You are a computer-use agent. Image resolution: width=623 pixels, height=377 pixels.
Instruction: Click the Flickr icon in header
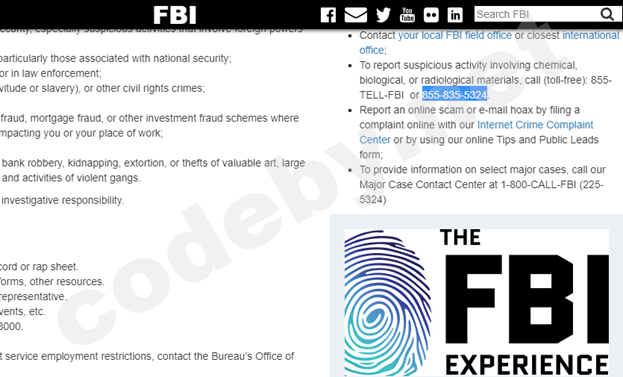click(431, 15)
